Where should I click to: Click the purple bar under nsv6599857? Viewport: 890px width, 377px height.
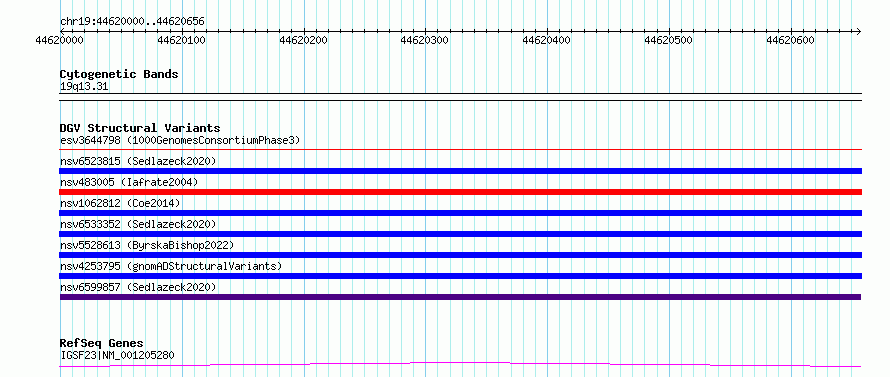point(460,297)
